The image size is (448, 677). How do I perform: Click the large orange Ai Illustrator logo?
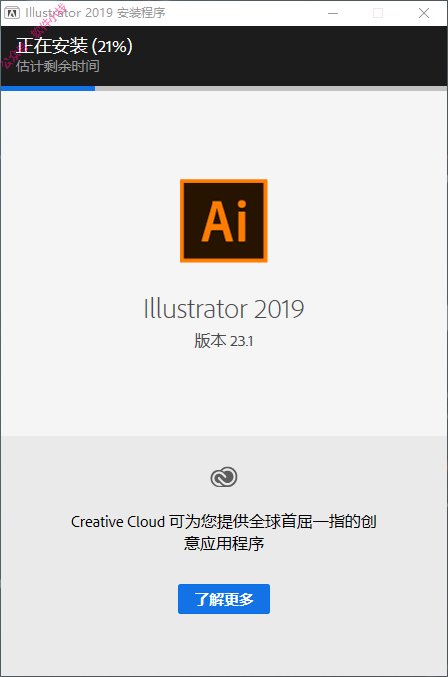coord(224,221)
